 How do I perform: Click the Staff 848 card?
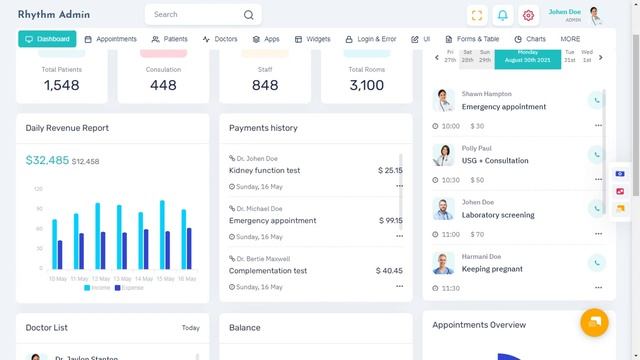[x=265, y=76]
